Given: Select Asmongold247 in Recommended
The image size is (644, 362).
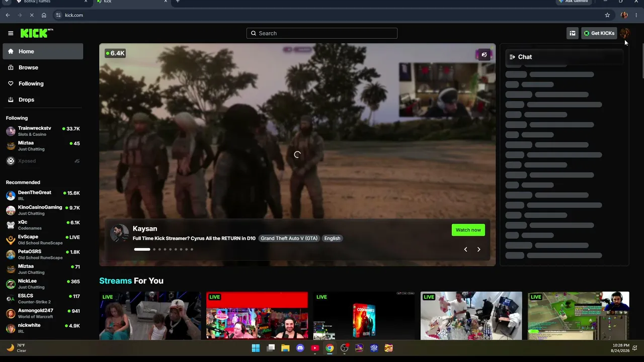Looking at the screenshot, I should [43, 313].
